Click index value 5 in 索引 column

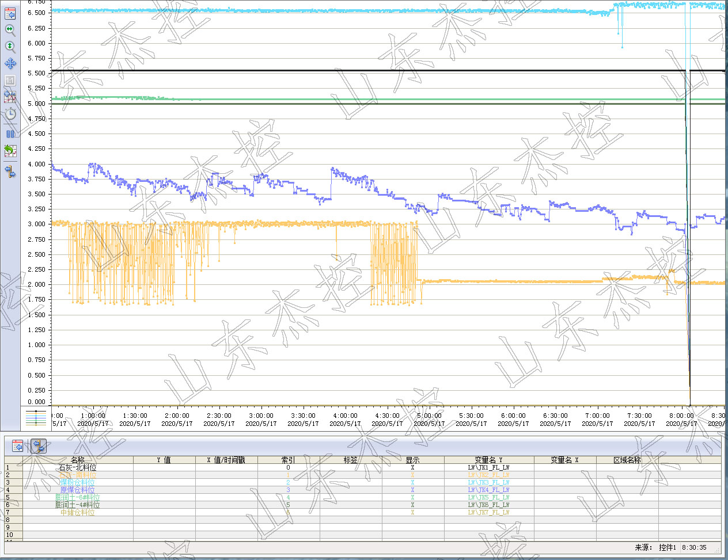(289, 505)
